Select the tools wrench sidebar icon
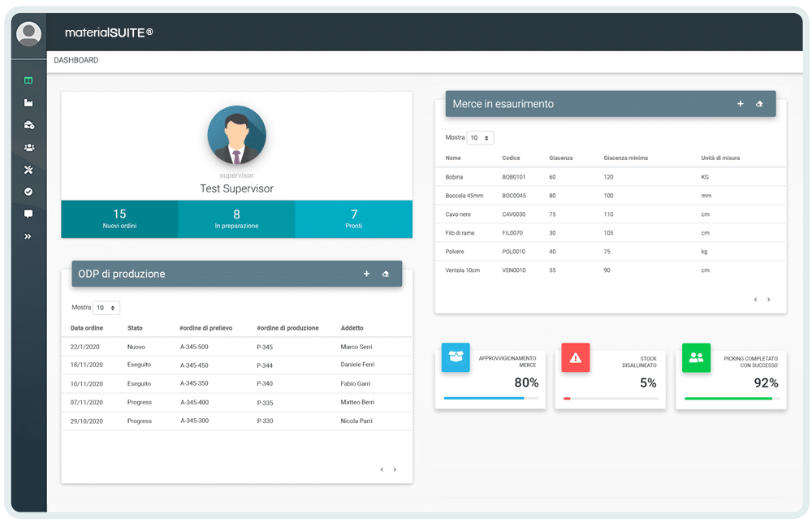The image size is (812, 527). click(x=28, y=170)
